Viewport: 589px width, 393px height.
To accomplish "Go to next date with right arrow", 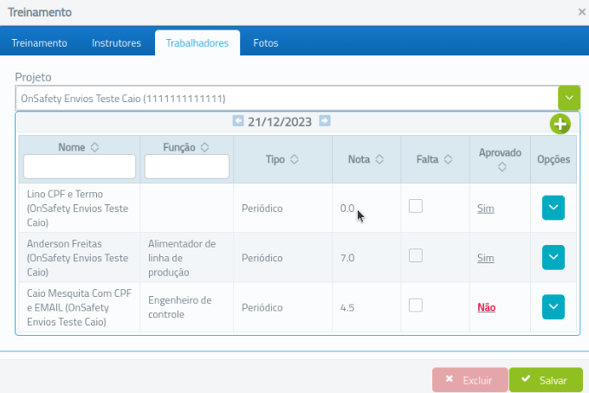I will (x=325, y=121).
